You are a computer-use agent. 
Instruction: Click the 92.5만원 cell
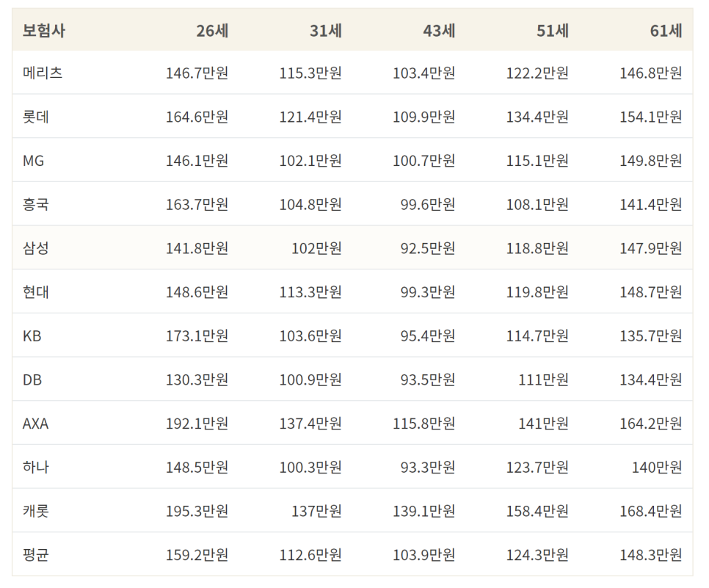(x=428, y=248)
